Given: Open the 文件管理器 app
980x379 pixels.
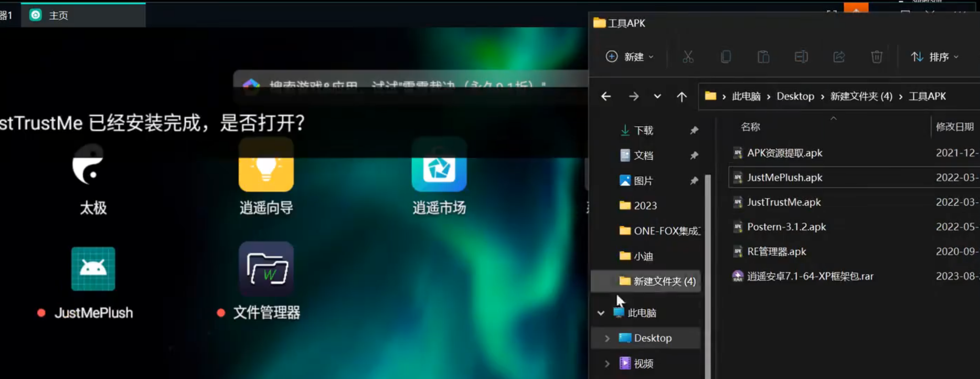Looking at the screenshot, I should point(266,269).
